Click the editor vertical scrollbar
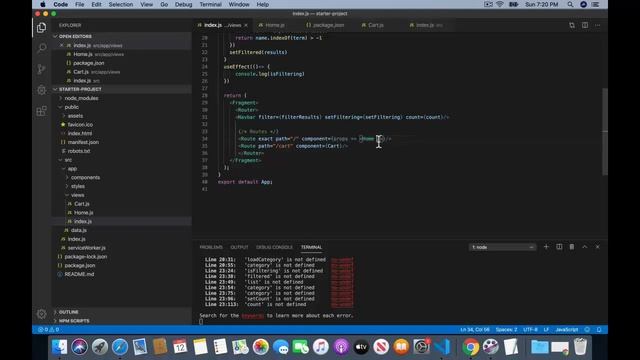This screenshot has height=360, width=640. coord(605,131)
